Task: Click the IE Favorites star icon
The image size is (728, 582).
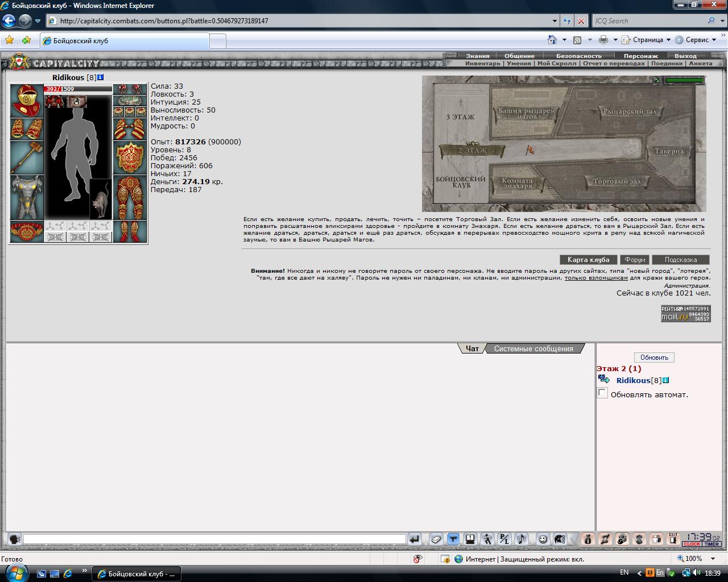Action: (x=9, y=40)
